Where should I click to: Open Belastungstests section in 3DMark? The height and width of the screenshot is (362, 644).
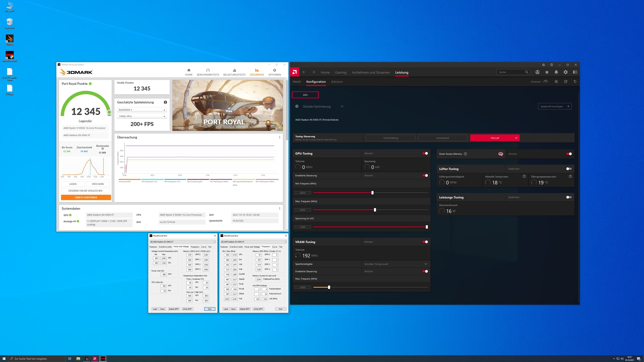click(234, 72)
